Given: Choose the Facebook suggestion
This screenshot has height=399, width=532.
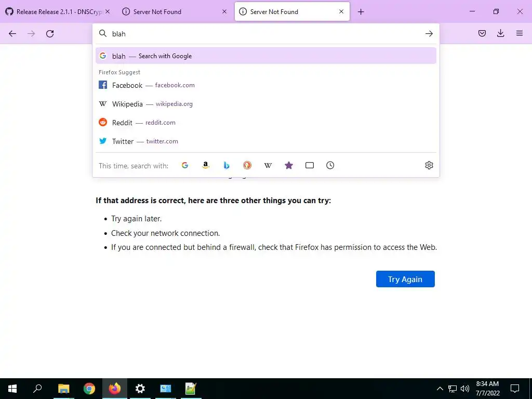Looking at the screenshot, I should [x=265, y=85].
